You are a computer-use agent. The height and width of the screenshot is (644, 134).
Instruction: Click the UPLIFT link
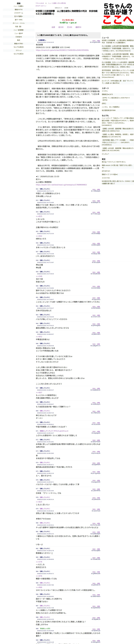point(38,6)
